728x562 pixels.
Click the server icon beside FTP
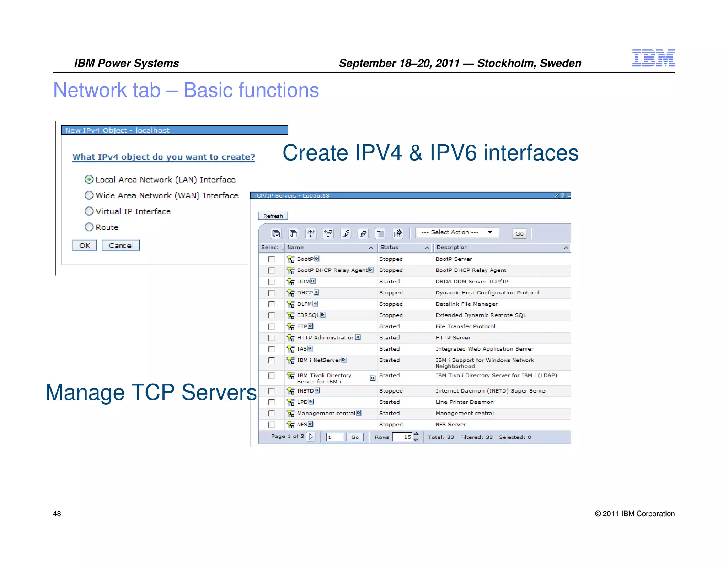click(x=290, y=326)
